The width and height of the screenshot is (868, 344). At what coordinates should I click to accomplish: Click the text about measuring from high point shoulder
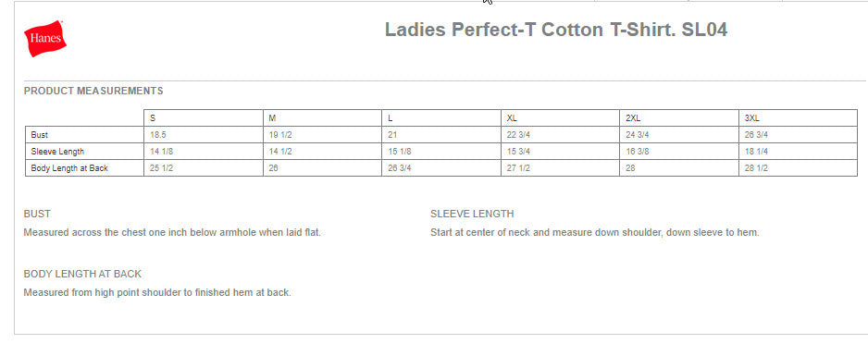point(157,292)
